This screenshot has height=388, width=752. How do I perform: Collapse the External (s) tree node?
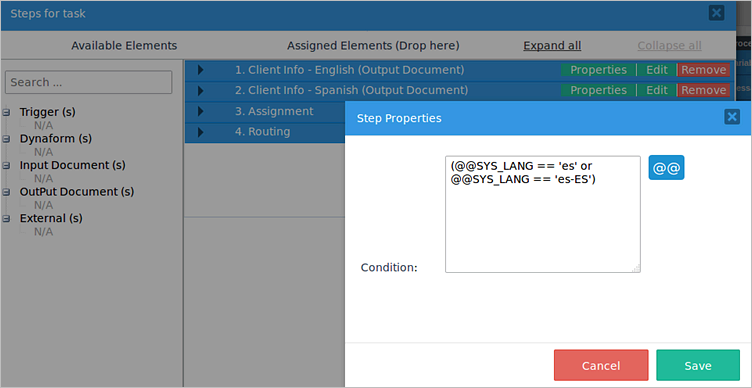point(6,218)
